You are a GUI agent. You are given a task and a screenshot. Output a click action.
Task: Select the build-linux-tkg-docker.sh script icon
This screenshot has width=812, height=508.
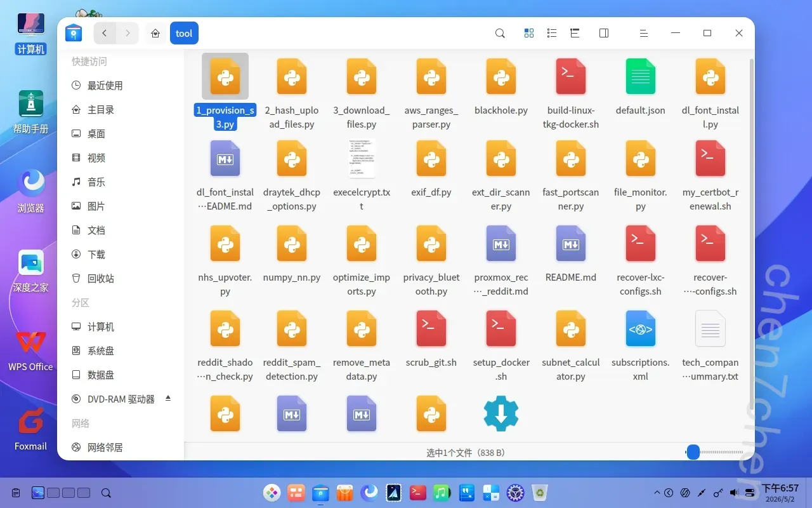point(571,77)
